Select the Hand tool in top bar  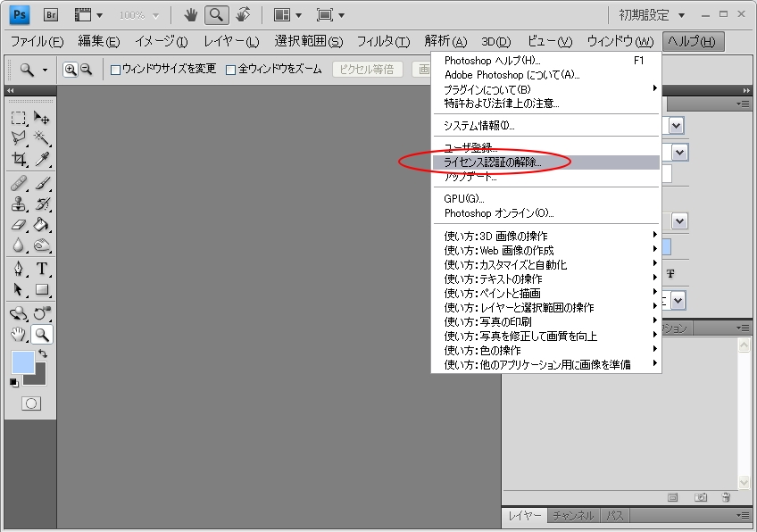point(191,15)
